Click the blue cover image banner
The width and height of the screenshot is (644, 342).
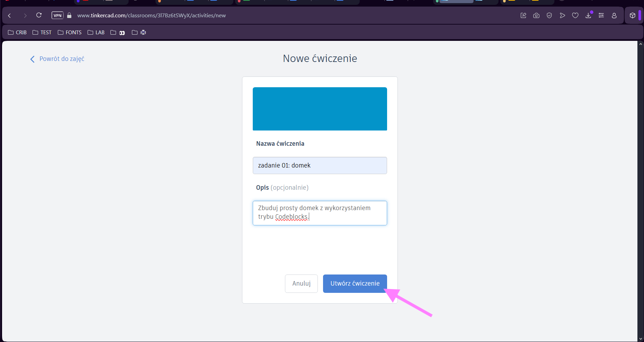(x=320, y=109)
